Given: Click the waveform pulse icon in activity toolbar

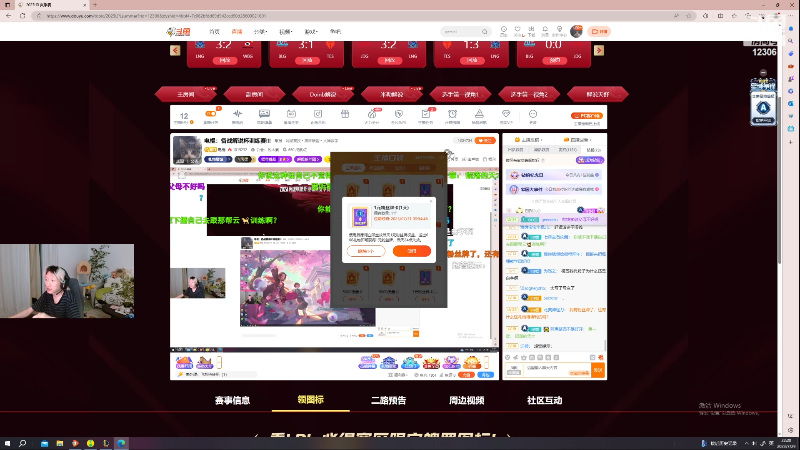Looking at the screenshot, I should pyautogui.click(x=237, y=114).
